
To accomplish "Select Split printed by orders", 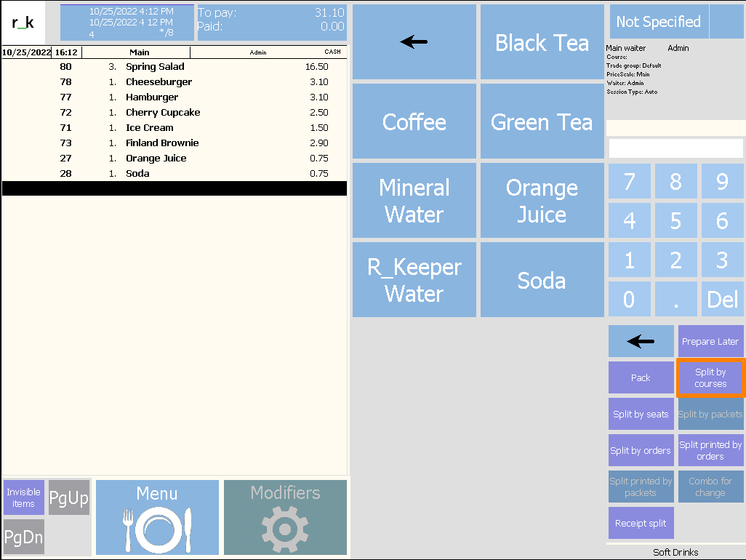I will 710,450.
